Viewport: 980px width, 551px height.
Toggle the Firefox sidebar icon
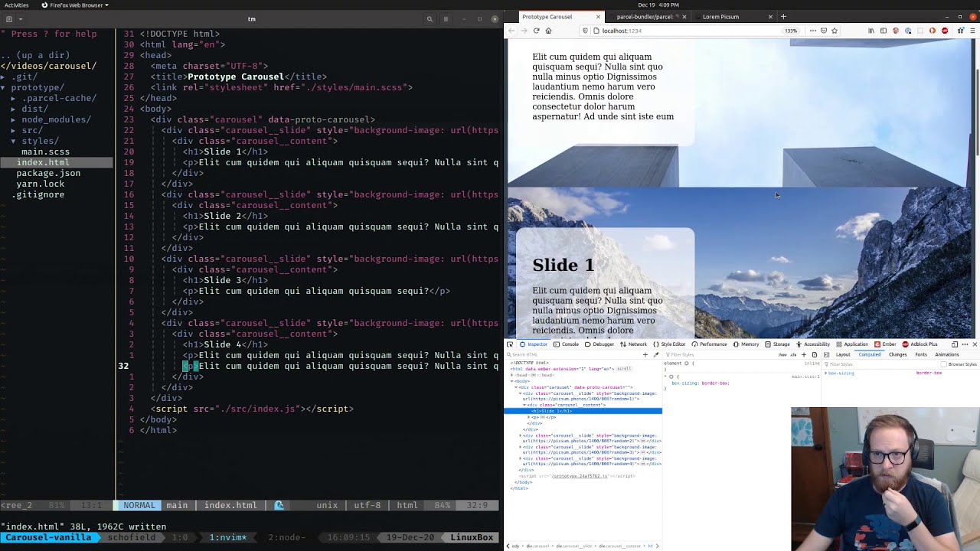(x=884, y=31)
